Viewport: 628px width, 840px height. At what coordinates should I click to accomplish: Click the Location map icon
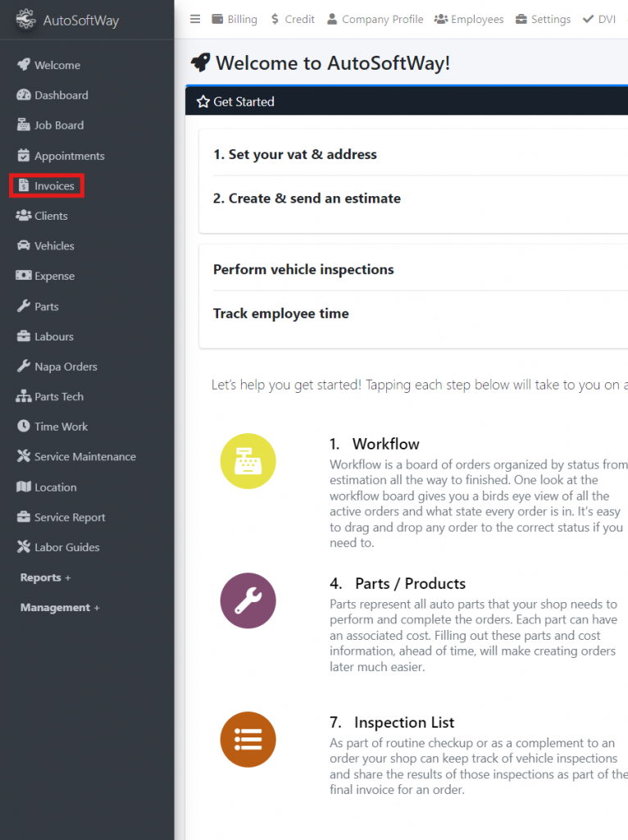coord(24,486)
